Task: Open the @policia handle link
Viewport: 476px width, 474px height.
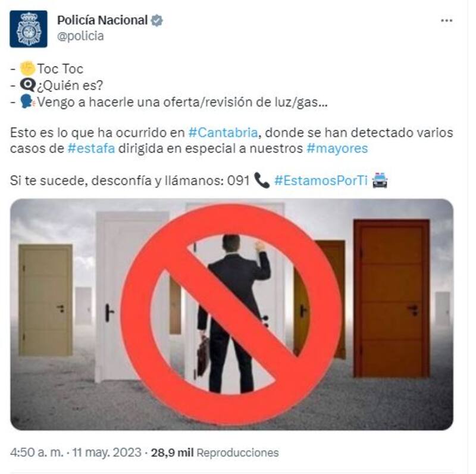Action: pyautogui.click(x=80, y=36)
